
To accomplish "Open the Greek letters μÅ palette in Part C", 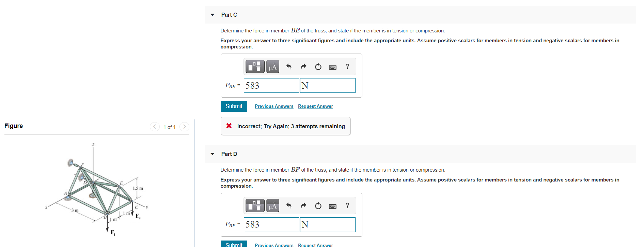I will (x=272, y=67).
